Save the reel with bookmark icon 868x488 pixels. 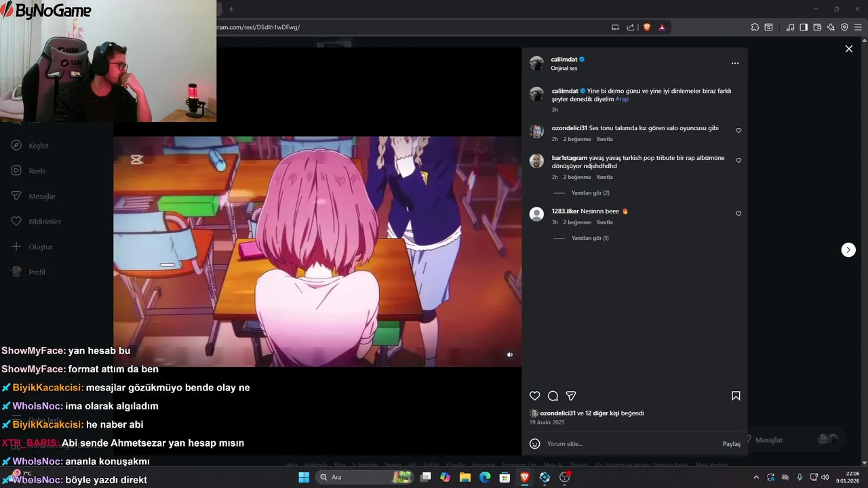click(736, 396)
